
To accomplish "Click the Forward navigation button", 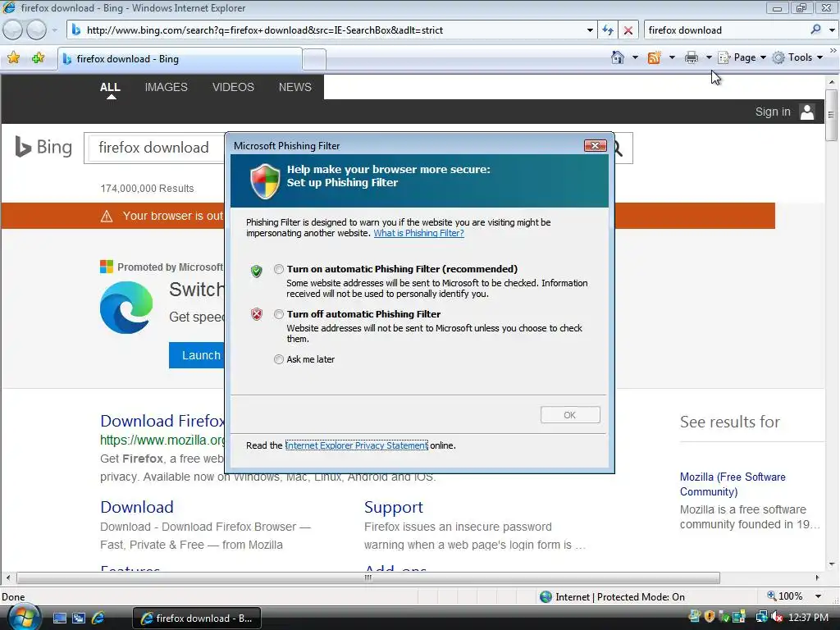I will (36, 30).
